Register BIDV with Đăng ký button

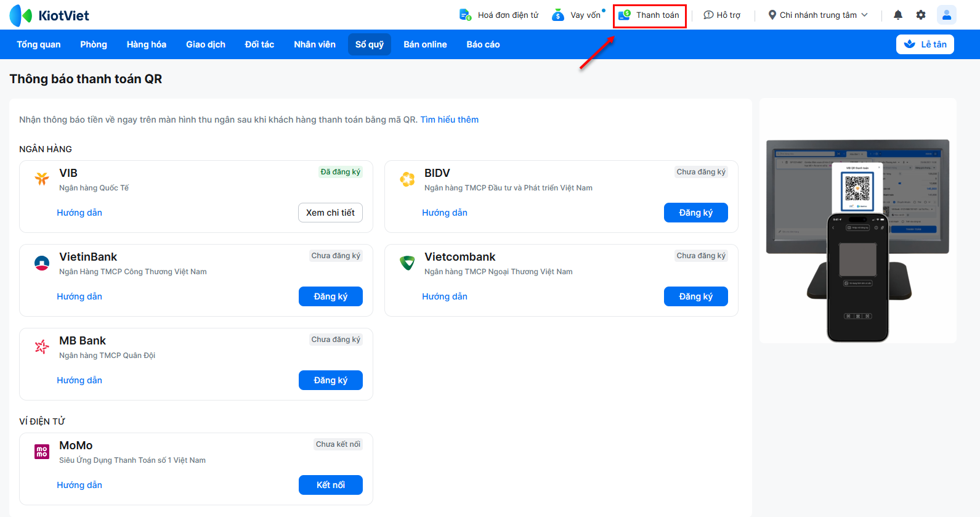click(696, 213)
